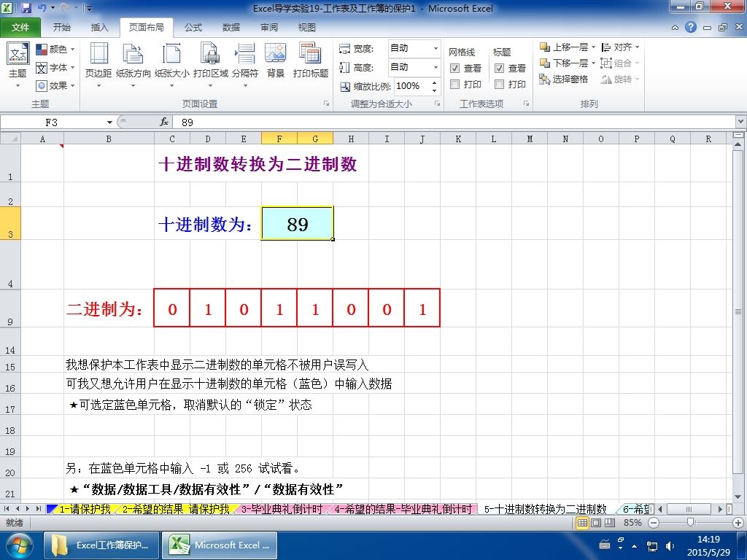Select sheet tab 1-请保护我
The image size is (747, 560).
point(84,509)
